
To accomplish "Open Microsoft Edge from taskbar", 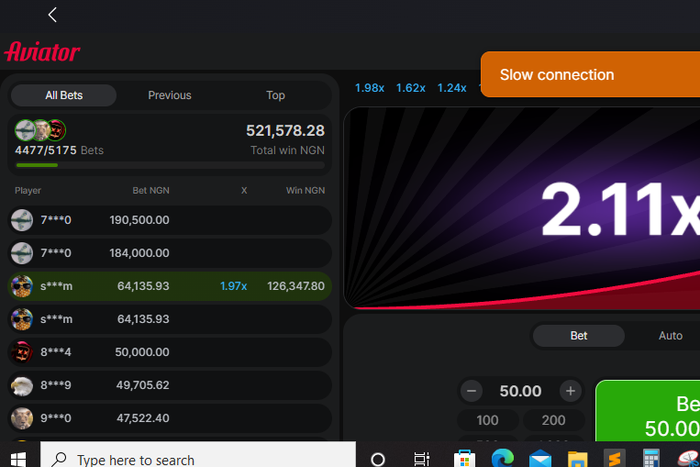I will [502, 458].
